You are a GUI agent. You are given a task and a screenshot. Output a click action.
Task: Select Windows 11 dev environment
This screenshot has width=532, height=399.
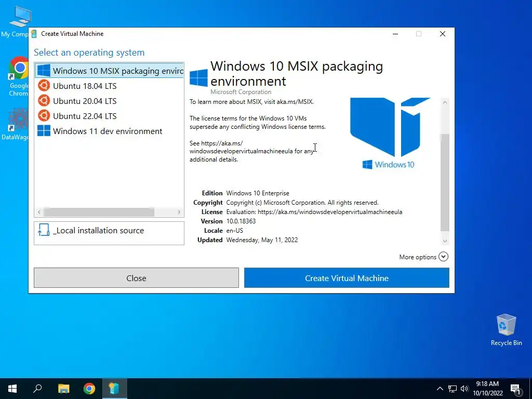coord(109,131)
